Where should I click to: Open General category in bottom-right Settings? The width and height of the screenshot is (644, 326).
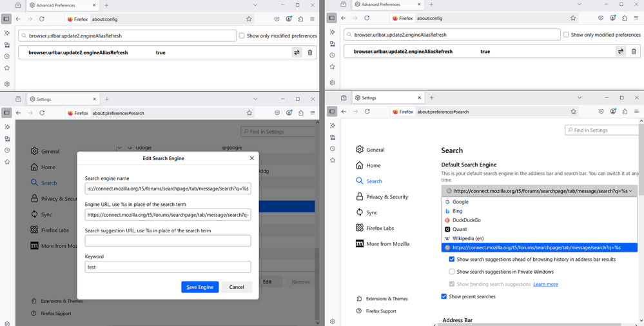click(370, 150)
